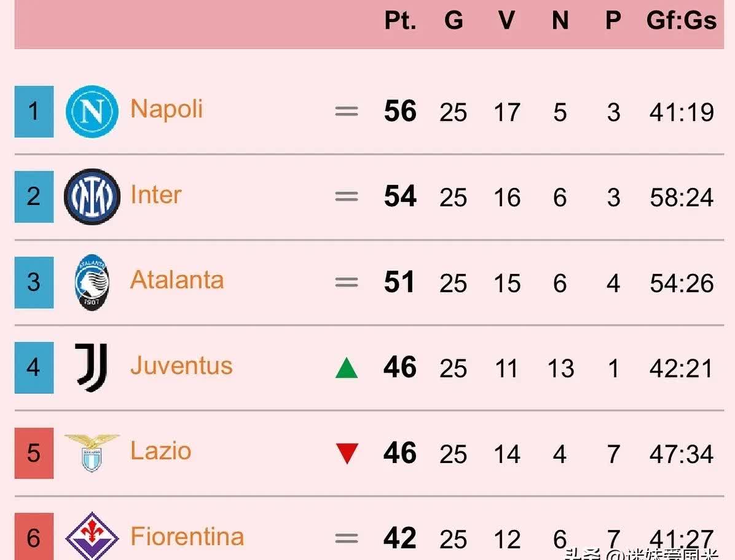Click the Juventus club logo
This screenshot has width=735, height=560.
coord(92,368)
